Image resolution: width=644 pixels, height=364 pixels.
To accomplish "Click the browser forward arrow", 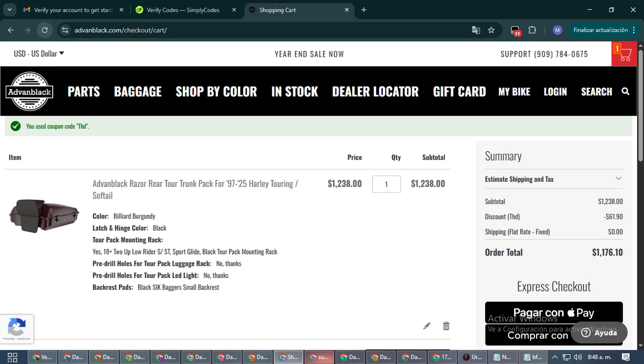I will (x=27, y=30).
